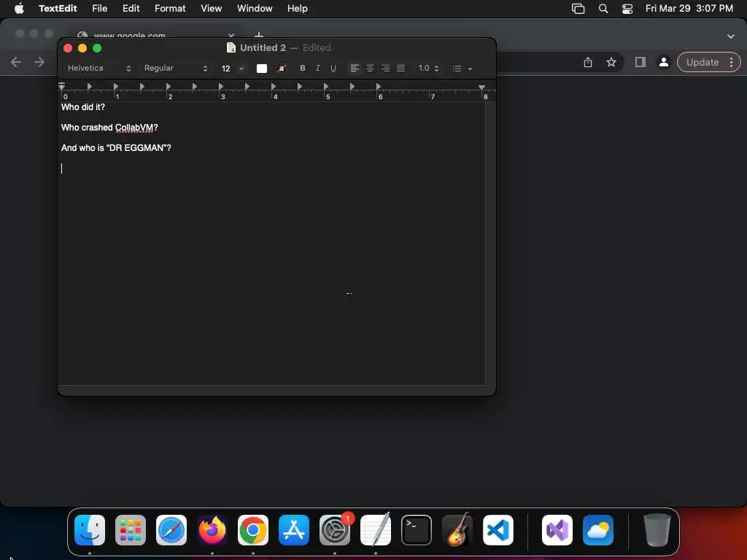Toggle the Chrome side panel
This screenshot has height=560, width=747.
coord(640,62)
